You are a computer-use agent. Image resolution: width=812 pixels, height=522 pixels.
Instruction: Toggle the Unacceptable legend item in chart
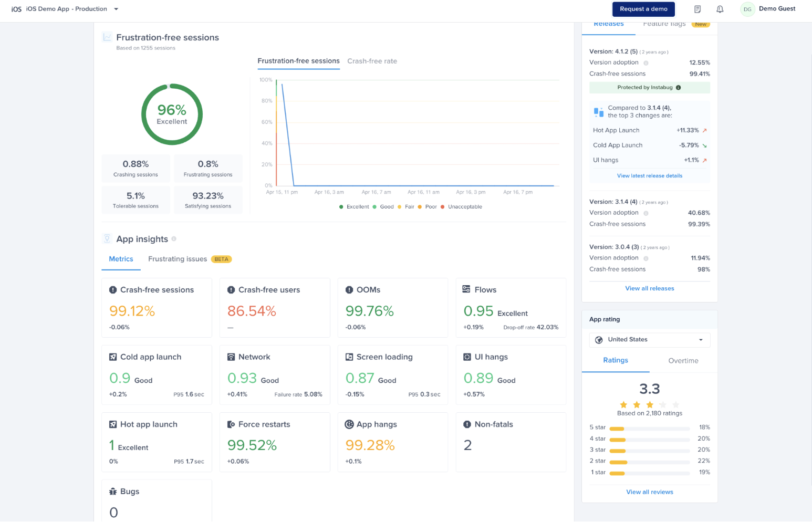coord(461,207)
